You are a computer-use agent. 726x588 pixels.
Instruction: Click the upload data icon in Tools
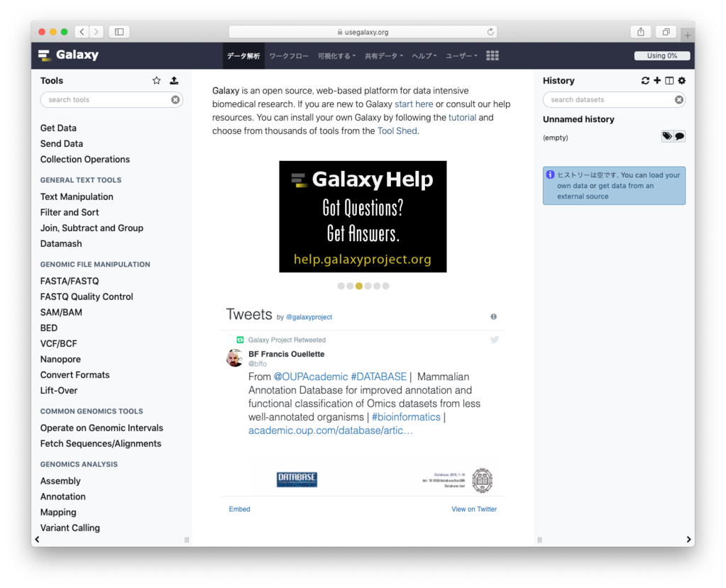[174, 80]
